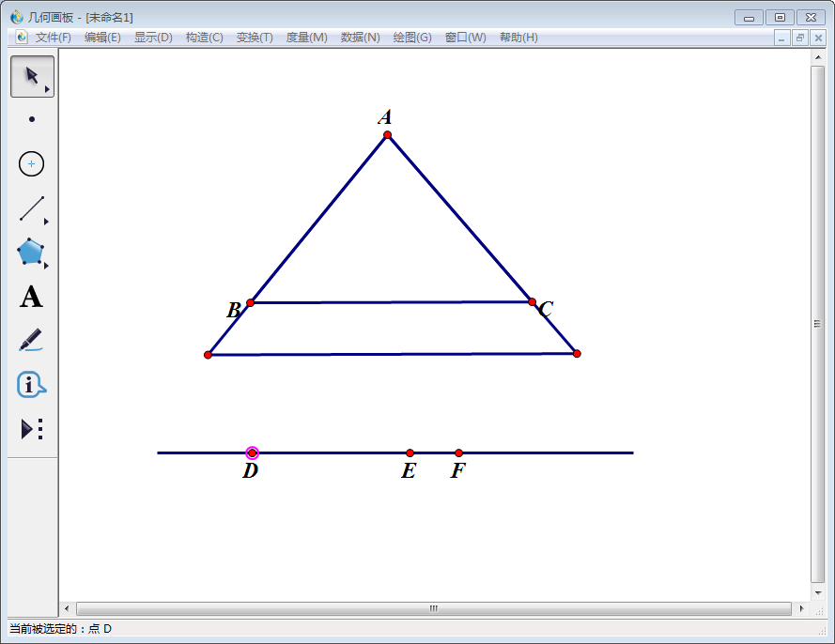This screenshot has width=835, height=644.
Task: Open the 窗口(W) menu
Action: point(466,38)
